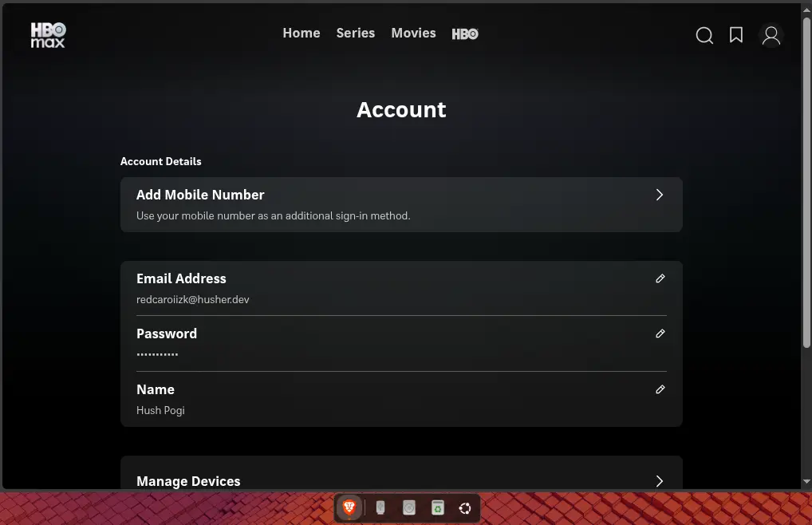This screenshot has width=812, height=525.
Task: Open the HBO hub in navigation
Action: click(465, 34)
